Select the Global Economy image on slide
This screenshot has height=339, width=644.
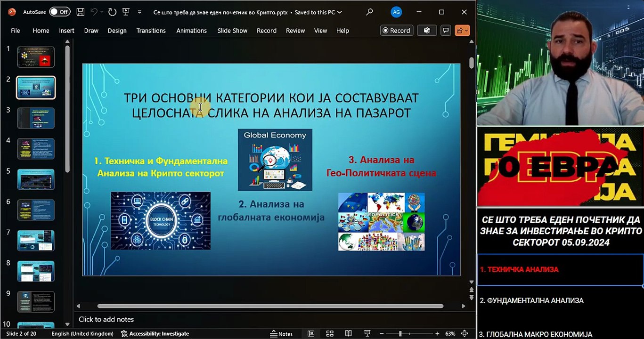[x=275, y=160]
